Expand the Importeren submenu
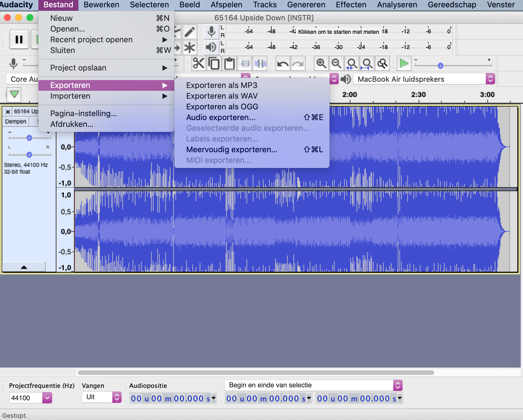Screen dimensions: 523x420 (106, 96)
